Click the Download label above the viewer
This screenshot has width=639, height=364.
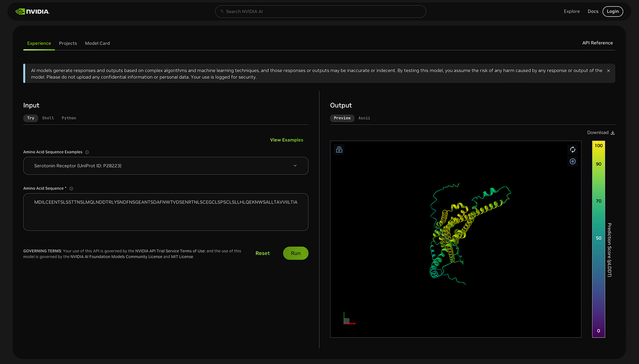[598, 132]
